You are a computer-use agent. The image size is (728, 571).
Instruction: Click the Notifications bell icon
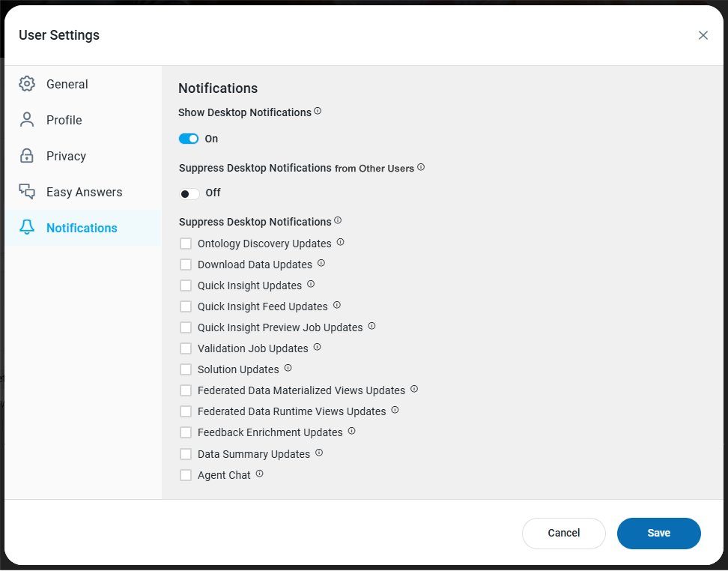(x=27, y=228)
